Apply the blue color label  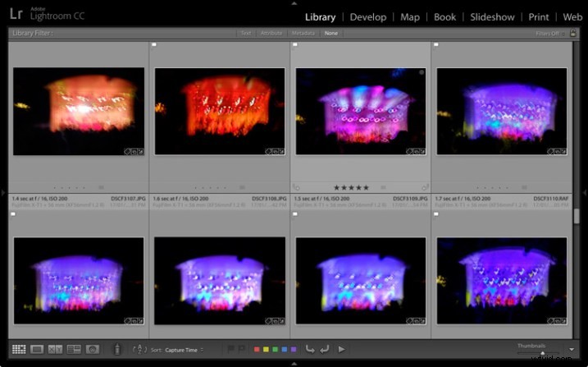[285, 350]
